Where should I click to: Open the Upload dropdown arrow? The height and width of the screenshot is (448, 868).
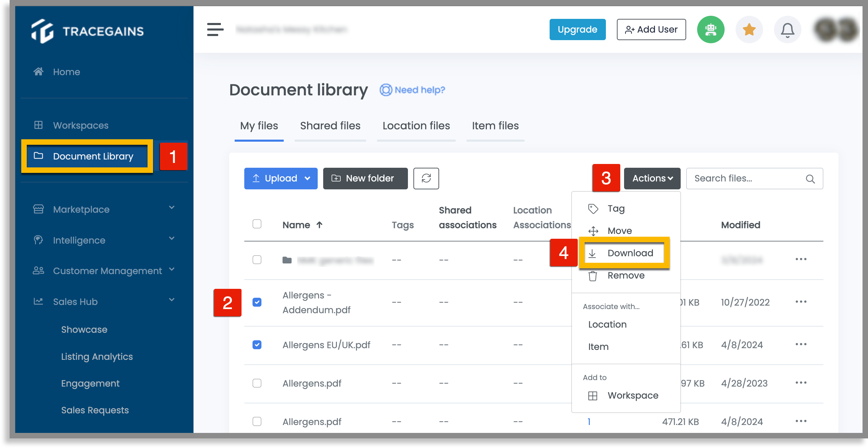tap(307, 178)
